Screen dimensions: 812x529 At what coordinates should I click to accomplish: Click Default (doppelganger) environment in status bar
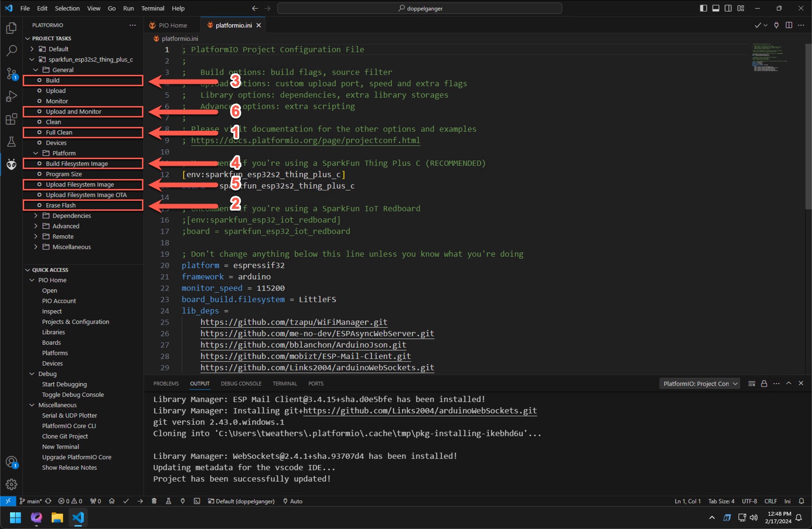(x=241, y=501)
